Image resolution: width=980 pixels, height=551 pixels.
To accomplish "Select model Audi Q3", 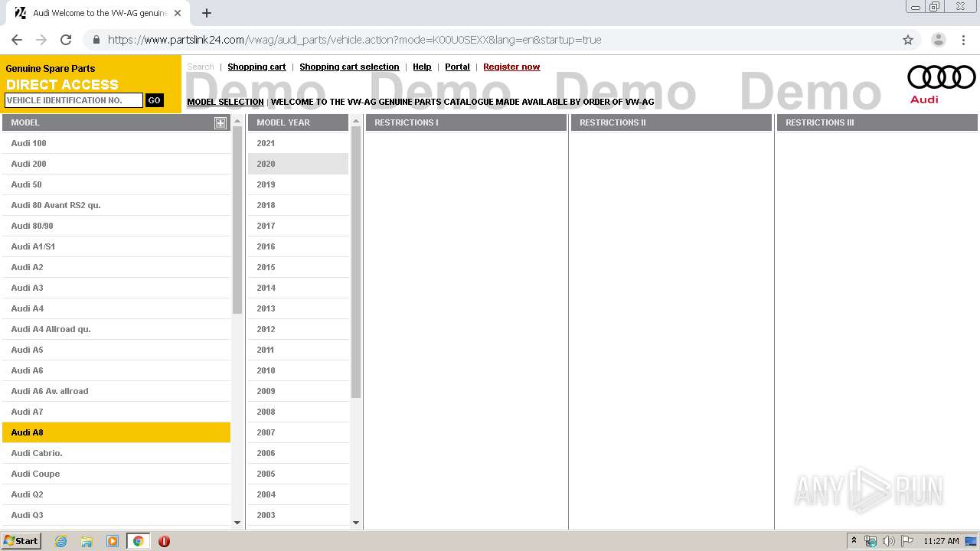I will (116, 515).
